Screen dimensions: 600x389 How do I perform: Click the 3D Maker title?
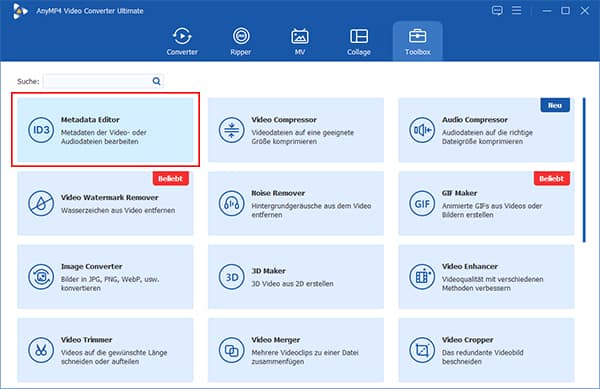(x=269, y=271)
